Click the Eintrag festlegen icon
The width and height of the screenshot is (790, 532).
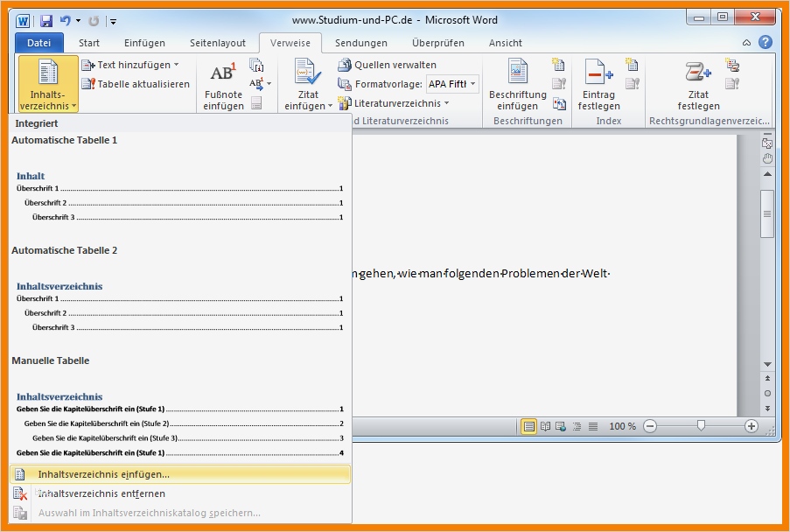coord(598,72)
